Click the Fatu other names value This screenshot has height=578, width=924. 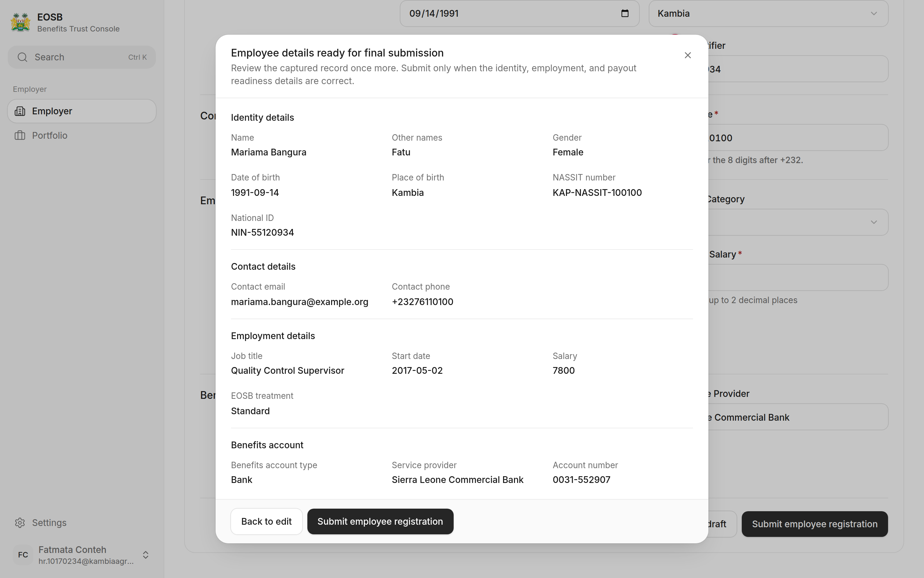coord(401,152)
